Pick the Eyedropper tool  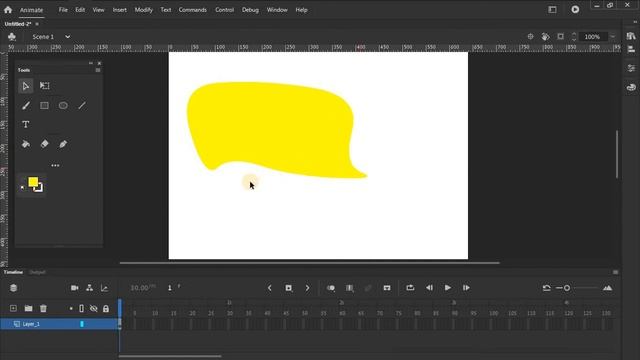[x=63, y=144]
